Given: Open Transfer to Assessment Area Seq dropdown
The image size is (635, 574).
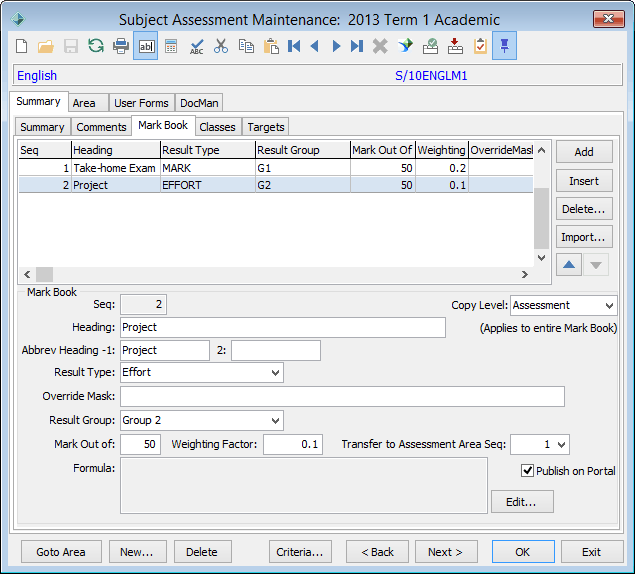Looking at the screenshot, I should pyautogui.click(x=561, y=445).
